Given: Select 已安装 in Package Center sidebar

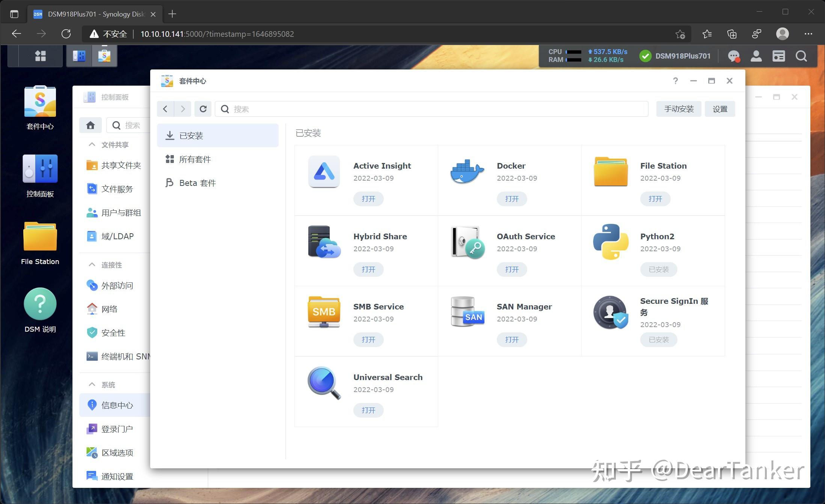Looking at the screenshot, I should 217,135.
